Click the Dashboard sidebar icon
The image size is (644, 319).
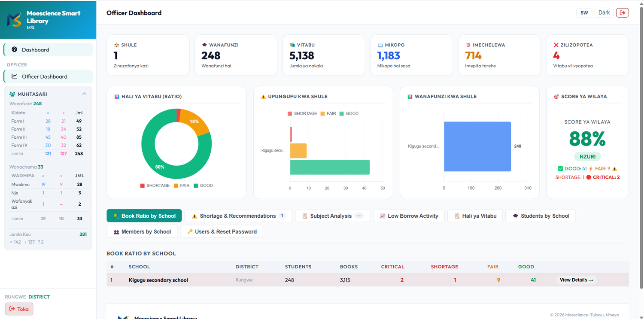[x=14, y=49]
